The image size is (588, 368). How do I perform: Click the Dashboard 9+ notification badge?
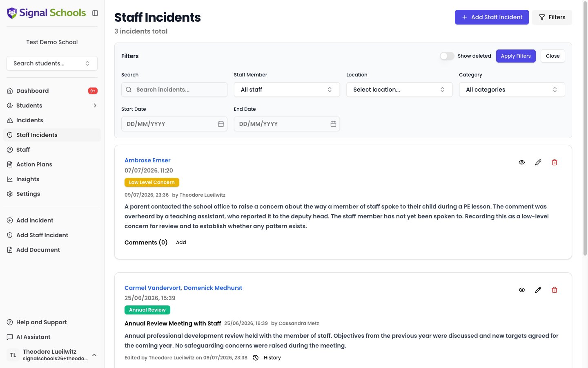[x=93, y=91]
